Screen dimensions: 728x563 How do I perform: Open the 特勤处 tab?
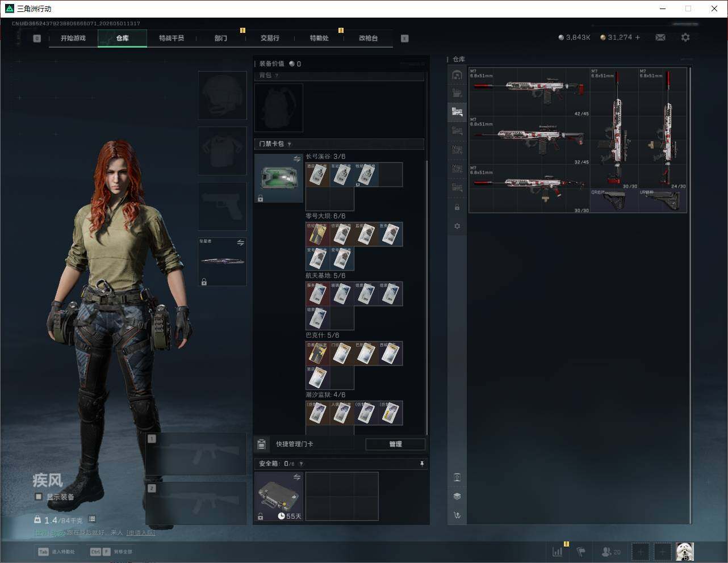coord(319,38)
